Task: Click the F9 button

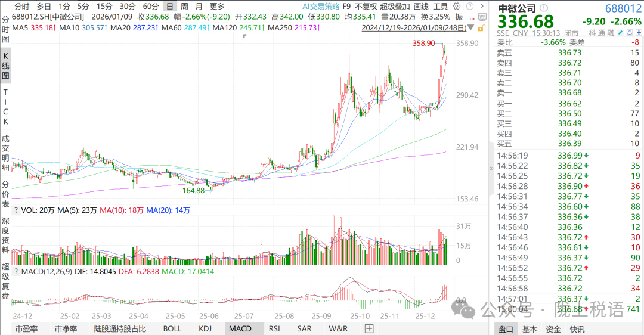Action: coord(346,6)
